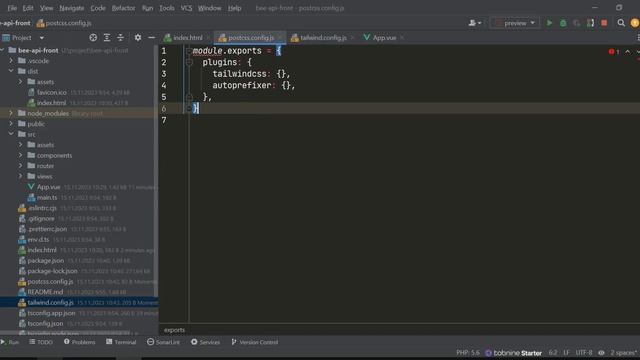Select .prettierrc.json in project tree
The width and height of the screenshot is (640, 360).
pyautogui.click(x=47, y=229)
